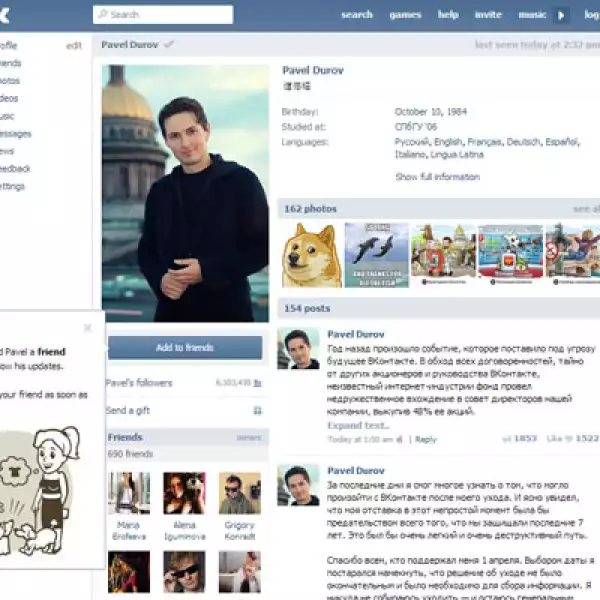Open the large profile photo
Screen dimensions: 600x600
tap(186, 193)
